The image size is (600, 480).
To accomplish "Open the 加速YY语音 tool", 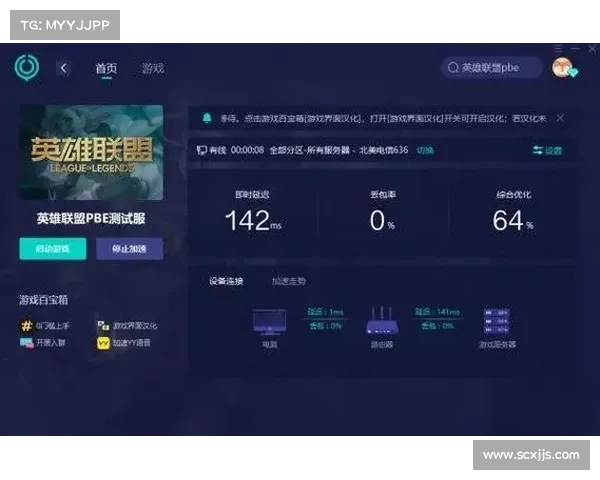I will coord(124,343).
